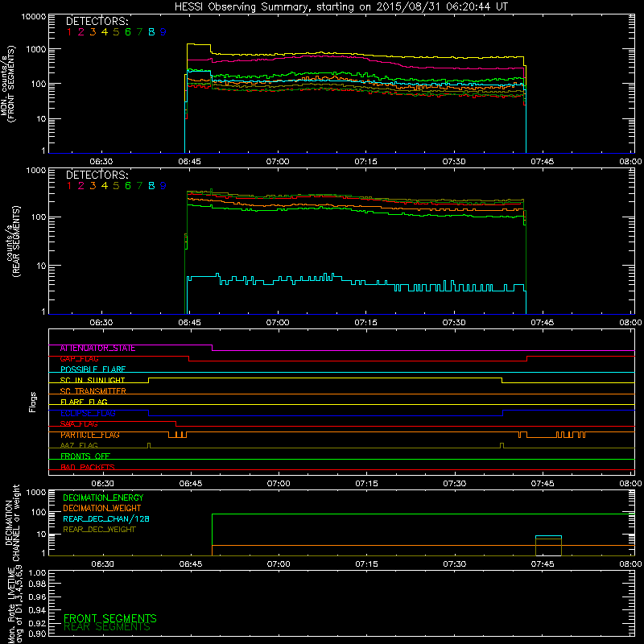Screen dimensions: 644x644
Task: Select the POSSIBLE_FLARE flag label
Action: (93, 369)
